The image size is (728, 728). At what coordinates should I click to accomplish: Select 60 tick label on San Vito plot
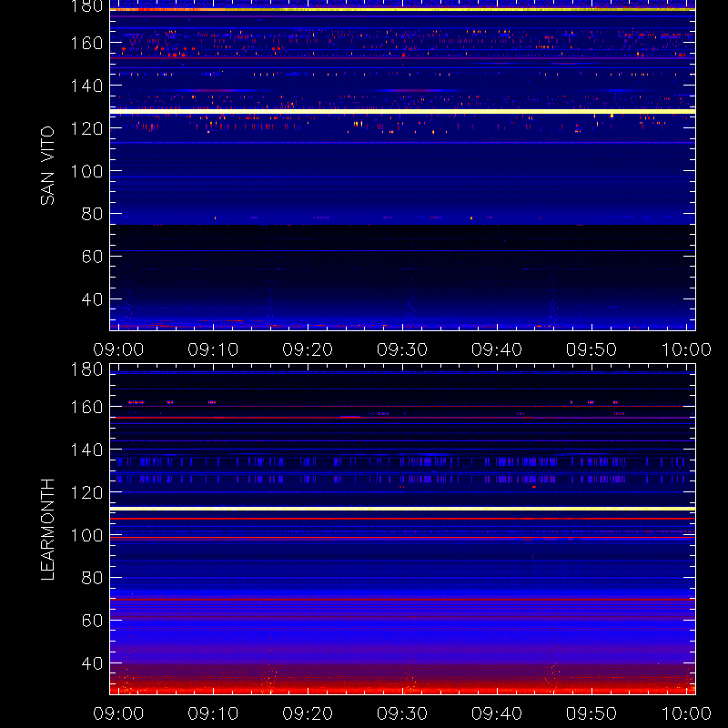[92, 257]
